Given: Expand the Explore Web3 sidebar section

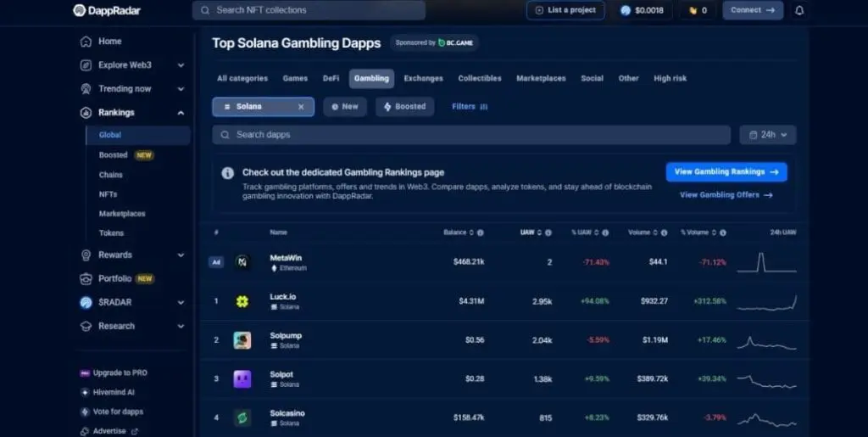Looking at the screenshot, I should point(181,65).
